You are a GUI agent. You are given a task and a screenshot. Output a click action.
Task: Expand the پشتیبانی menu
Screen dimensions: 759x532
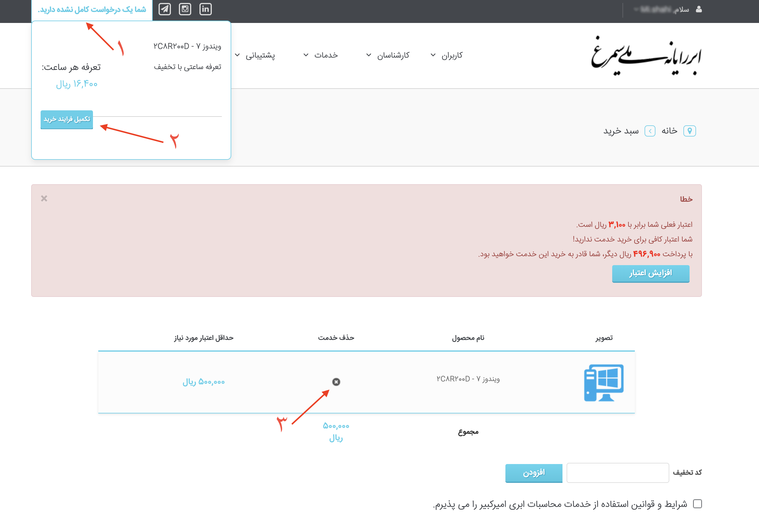(x=255, y=55)
